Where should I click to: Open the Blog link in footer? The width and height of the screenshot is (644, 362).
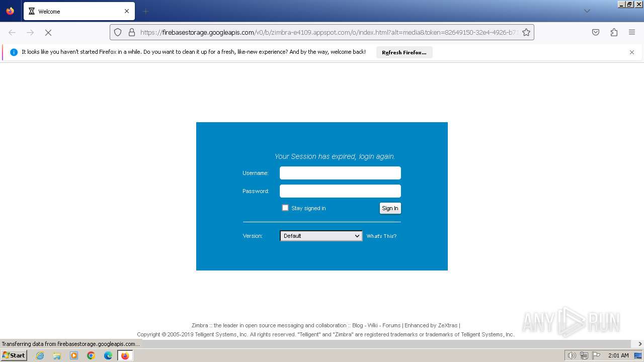point(357,325)
